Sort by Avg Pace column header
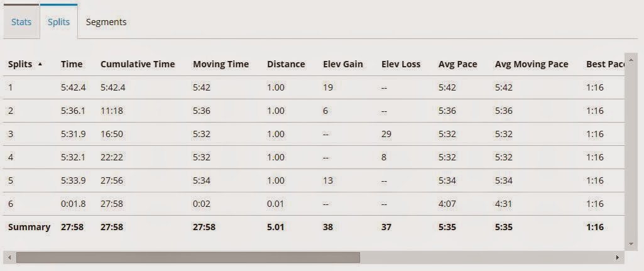This screenshot has width=644, height=271. (457, 64)
